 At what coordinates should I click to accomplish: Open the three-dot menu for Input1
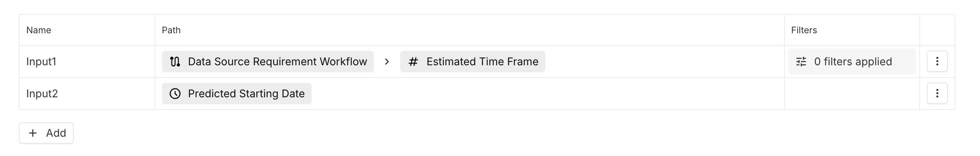point(937,61)
